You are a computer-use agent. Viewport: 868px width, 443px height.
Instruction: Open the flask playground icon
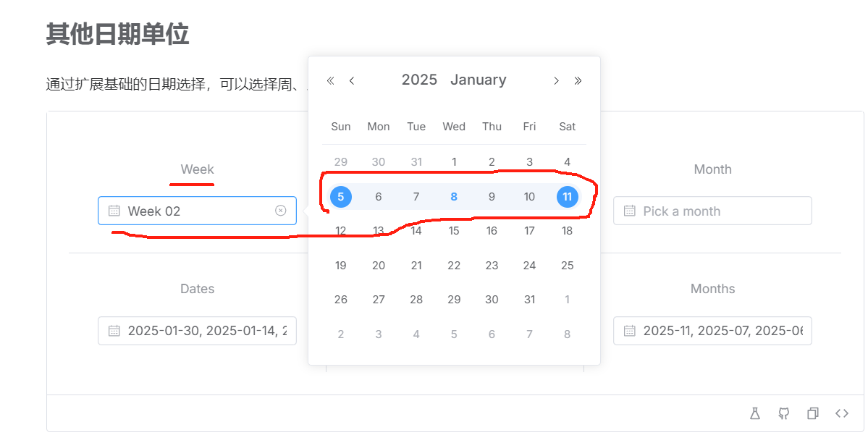(754, 413)
